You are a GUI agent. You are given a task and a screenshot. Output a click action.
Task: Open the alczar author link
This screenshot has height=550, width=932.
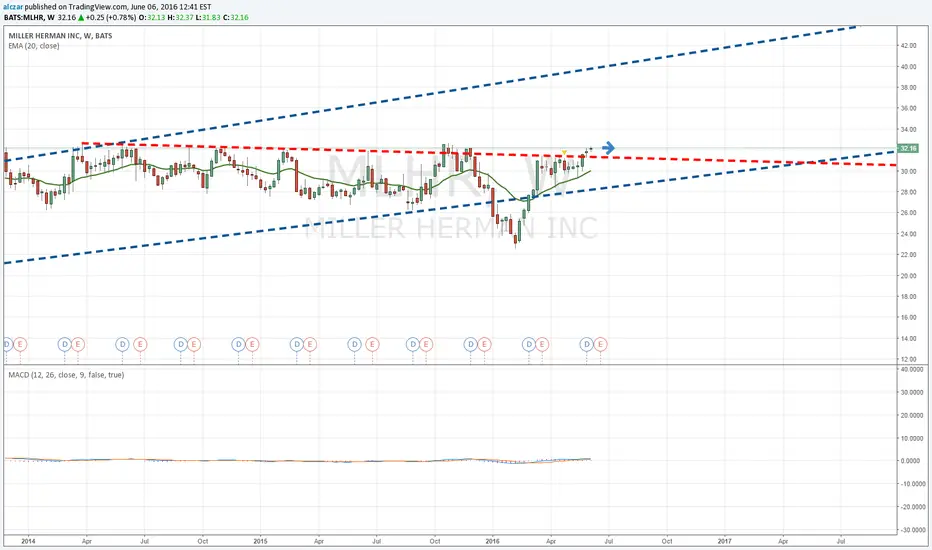tap(13, 7)
